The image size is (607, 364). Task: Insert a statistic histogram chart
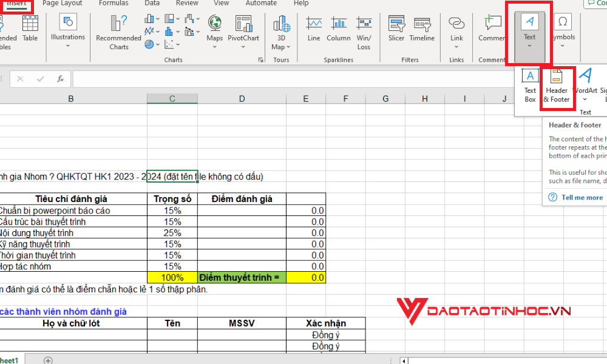click(x=169, y=32)
